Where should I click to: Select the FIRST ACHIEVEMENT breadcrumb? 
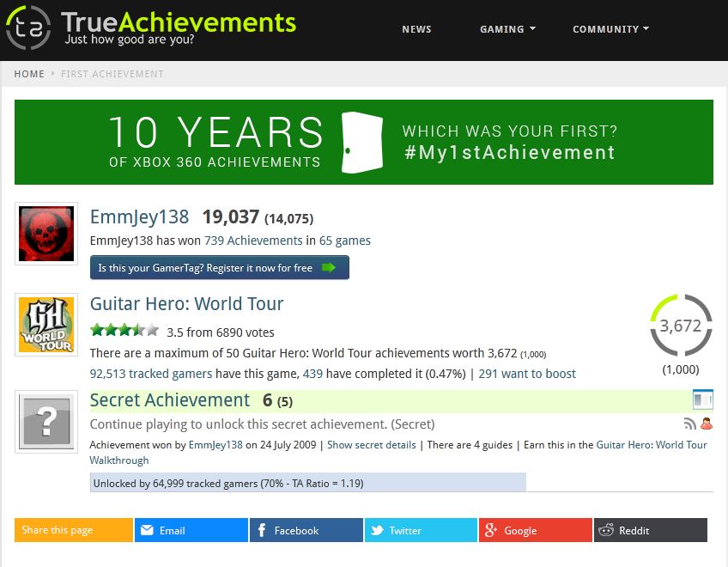click(112, 74)
